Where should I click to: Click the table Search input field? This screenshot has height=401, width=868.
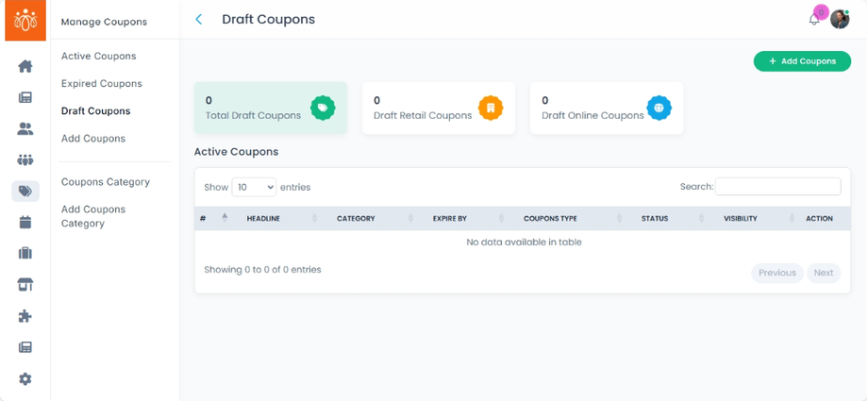(777, 187)
